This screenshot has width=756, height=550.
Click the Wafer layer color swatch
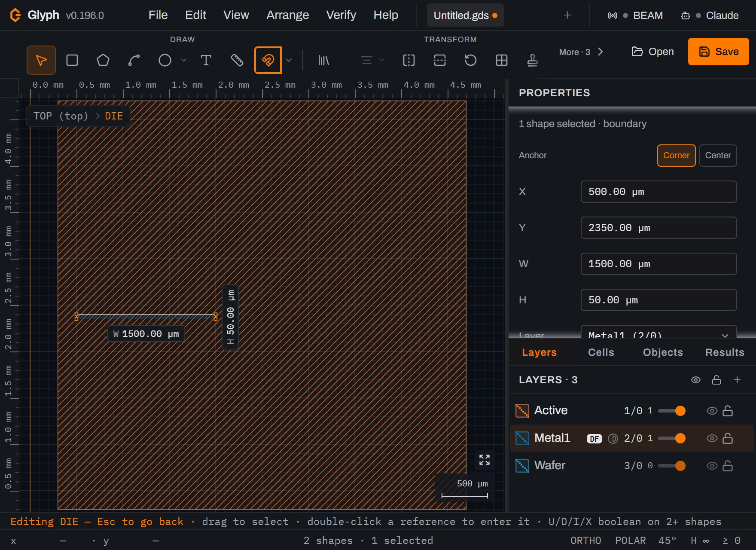[x=522, y=466]
